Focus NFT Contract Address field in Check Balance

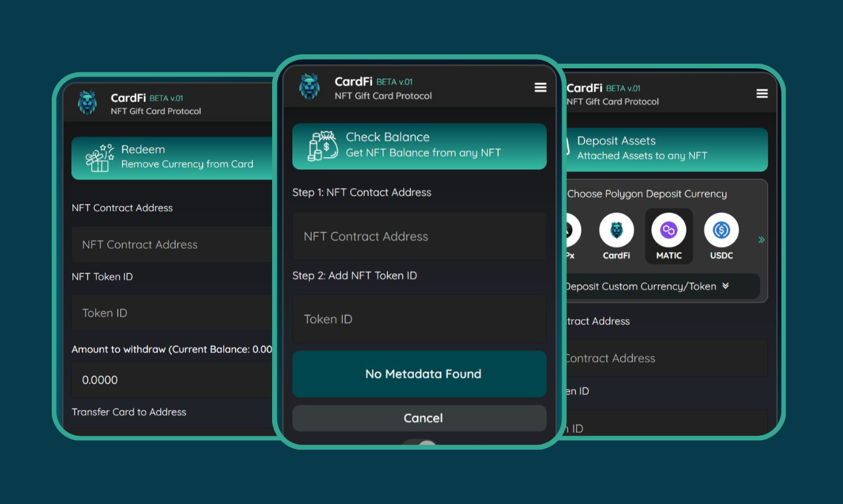coord(420,236)
